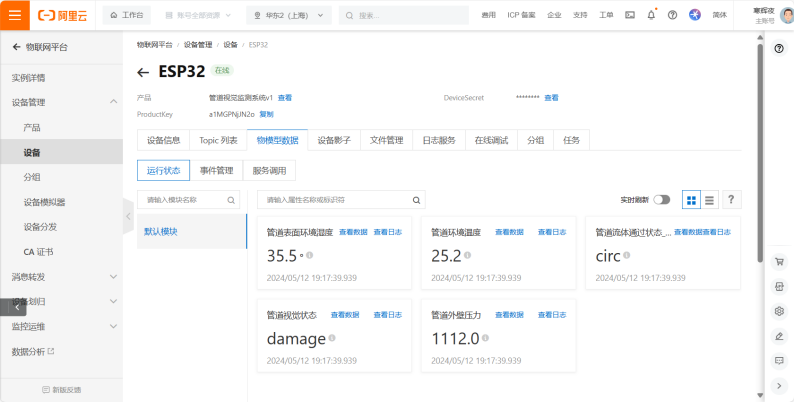Screen dimensions: 794x402
Task: Expand the 监控运维 sidebar section
Action: (113, 327)
